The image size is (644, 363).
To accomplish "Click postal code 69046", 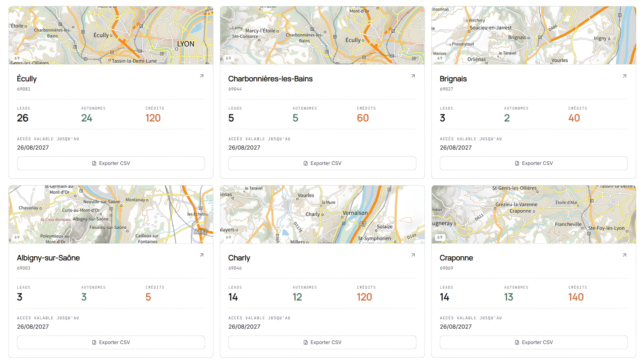I will [x=235, y=268].
